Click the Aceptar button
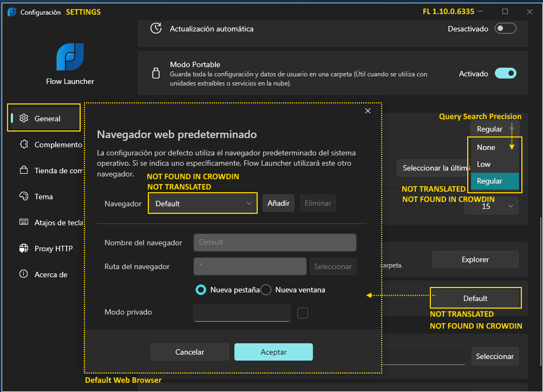Image resolution: width=543 pixels, height=392 pixels. [x=273, y=351]
